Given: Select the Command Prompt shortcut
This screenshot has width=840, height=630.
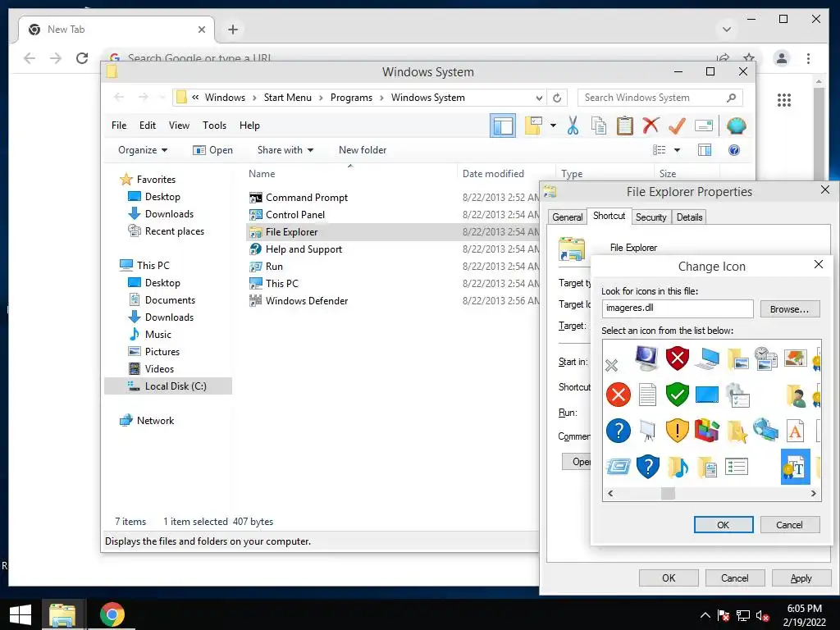Looking at the screenshot, I should [298, 197].
